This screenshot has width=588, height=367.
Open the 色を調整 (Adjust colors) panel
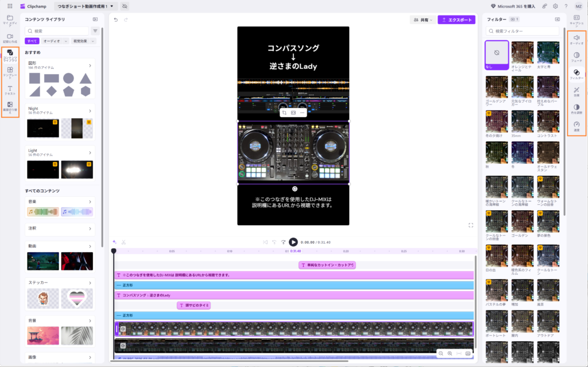[x=577, y=109]
